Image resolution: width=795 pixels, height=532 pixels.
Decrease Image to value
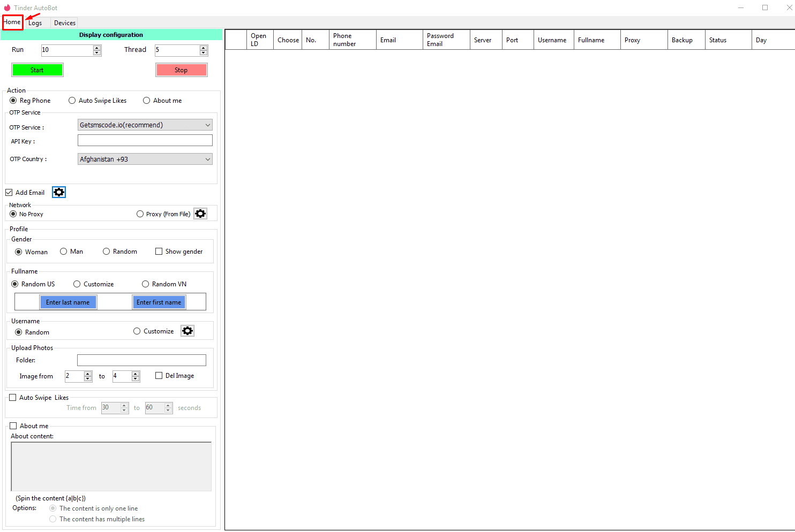point(136,379)
